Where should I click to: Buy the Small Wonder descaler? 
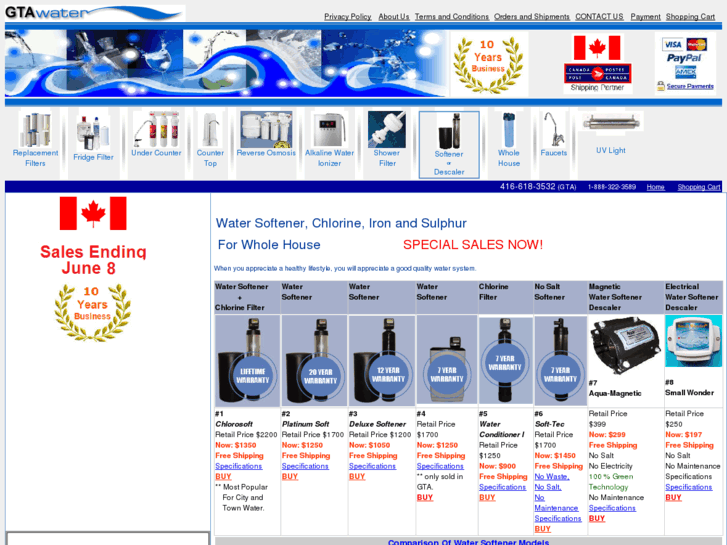point(673,497)
